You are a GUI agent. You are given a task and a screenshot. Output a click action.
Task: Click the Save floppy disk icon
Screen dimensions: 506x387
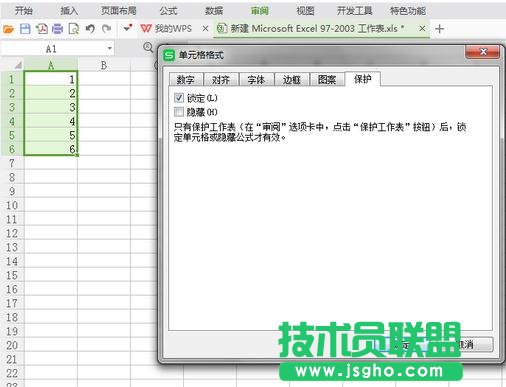(x=25, y=29)
